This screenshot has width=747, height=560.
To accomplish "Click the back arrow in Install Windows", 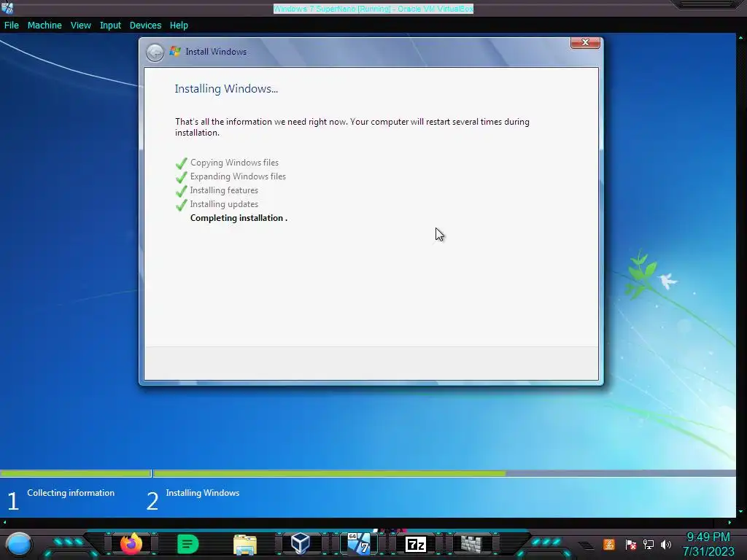I will pos(155,52).
